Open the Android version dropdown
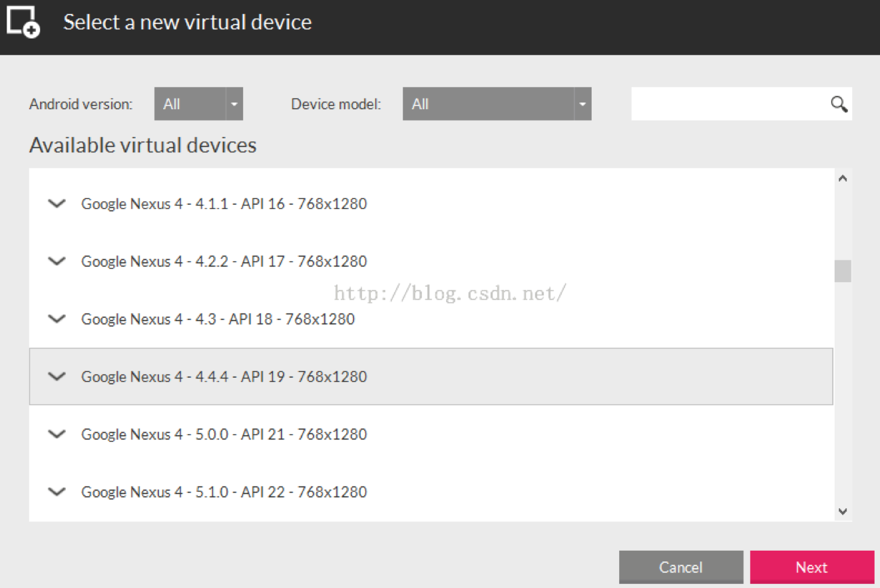Image resolution: width=880 pixels, height=588 pixels. tap(198, 104)
